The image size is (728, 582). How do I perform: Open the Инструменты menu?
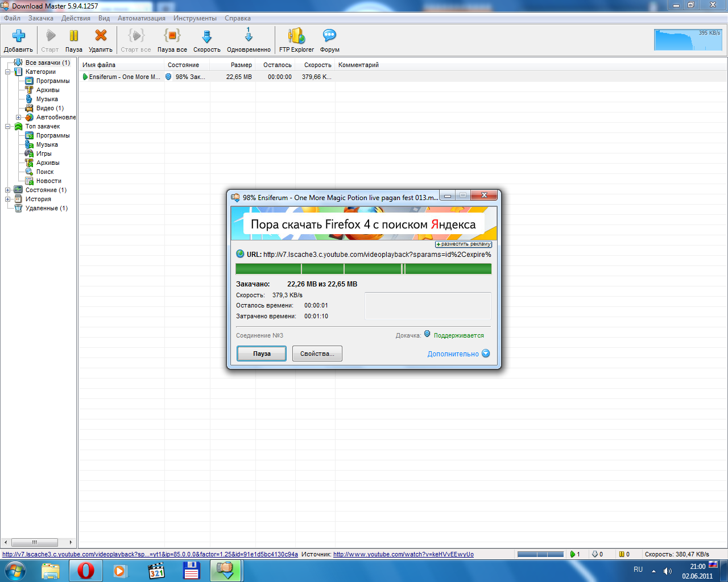click(x=195, y=18)
